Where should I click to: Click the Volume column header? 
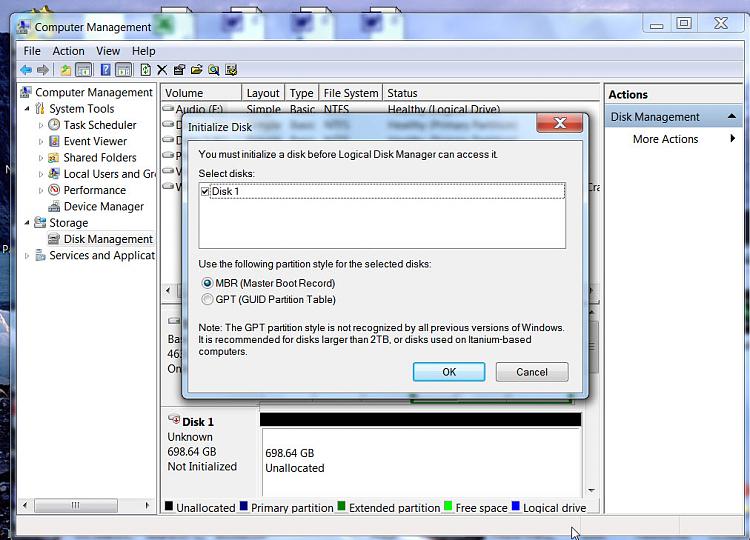201,93
